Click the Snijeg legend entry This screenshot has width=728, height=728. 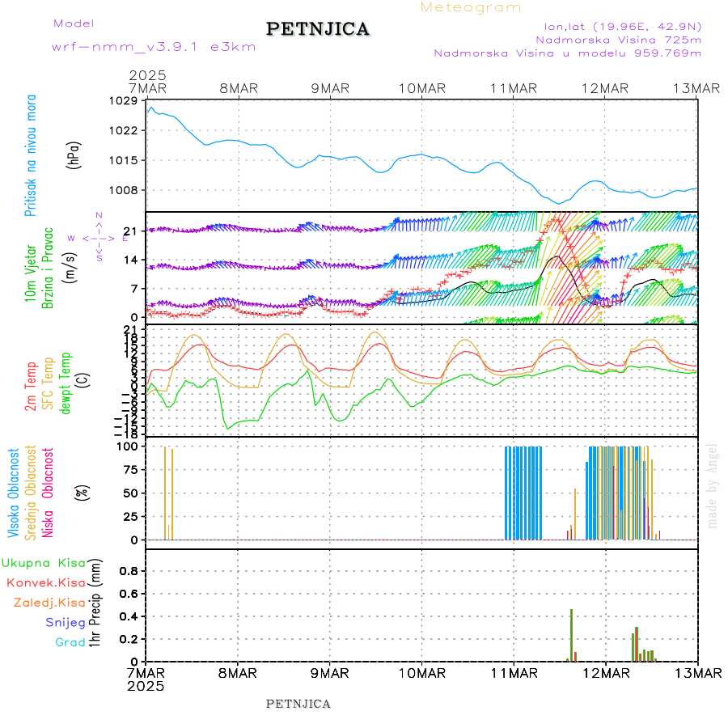point(65,622)
